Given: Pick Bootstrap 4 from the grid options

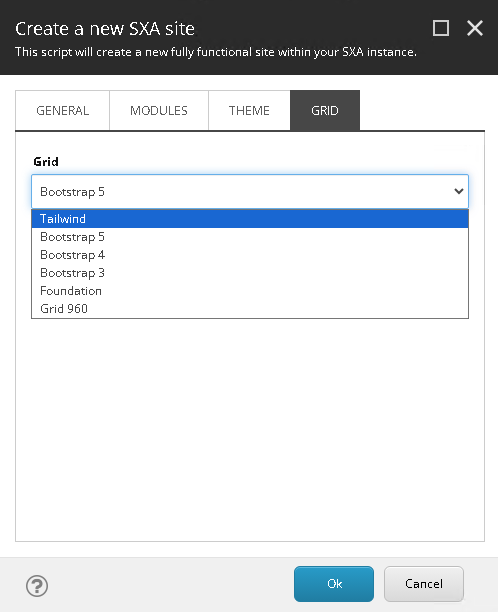Looking at the screenshot, I should pyautogui.click(x=250, y=255).
